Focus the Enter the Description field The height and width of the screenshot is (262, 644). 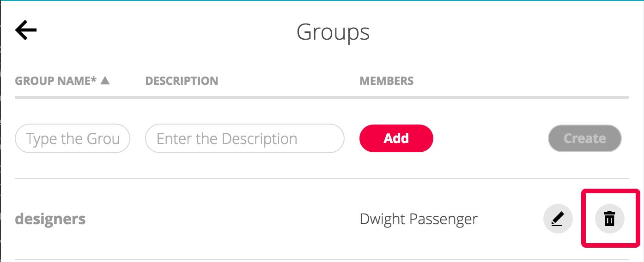pyautogui.click(x=245, y=138)
